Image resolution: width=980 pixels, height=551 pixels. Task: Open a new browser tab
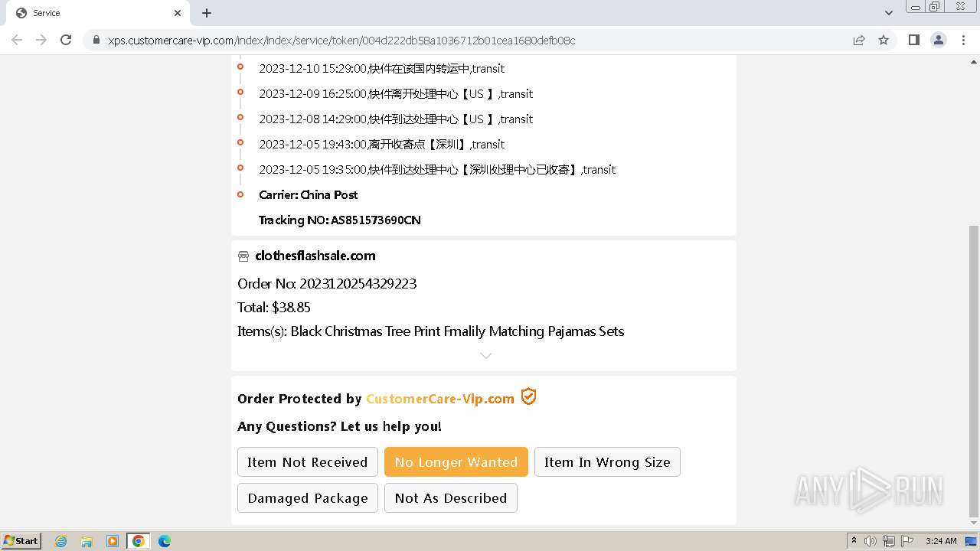pos(207,13)
